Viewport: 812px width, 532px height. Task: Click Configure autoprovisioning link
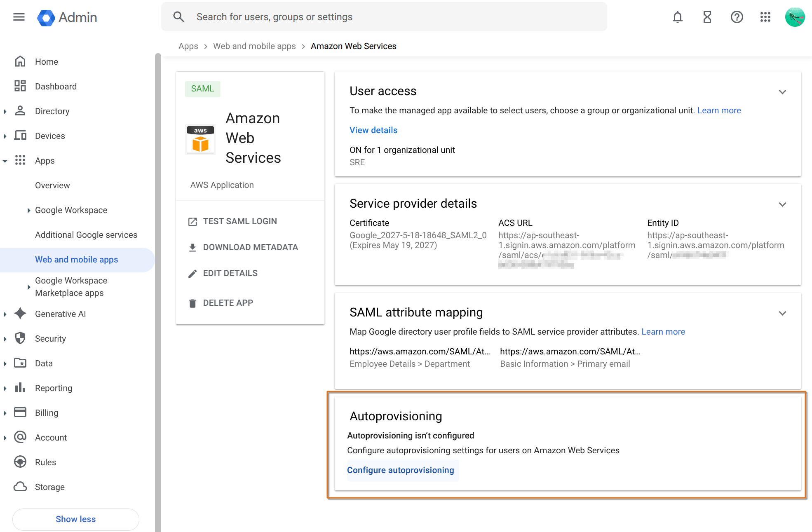[401, 470]
